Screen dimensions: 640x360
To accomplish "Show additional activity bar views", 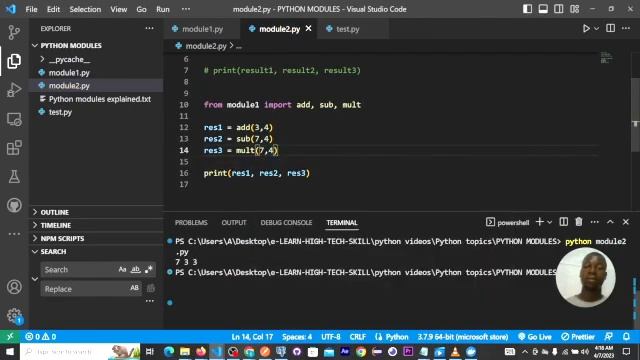I will (14, 234).
